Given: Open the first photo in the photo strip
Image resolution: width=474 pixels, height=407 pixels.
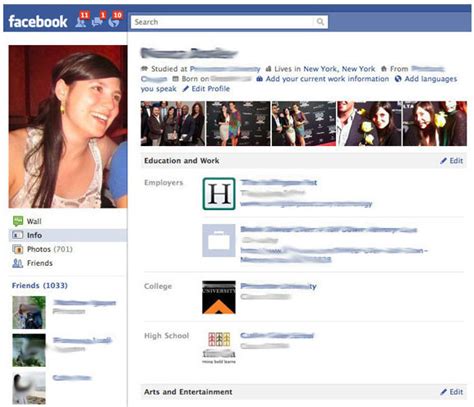Looking at the screenshot, I should click(x=173, y=124).
